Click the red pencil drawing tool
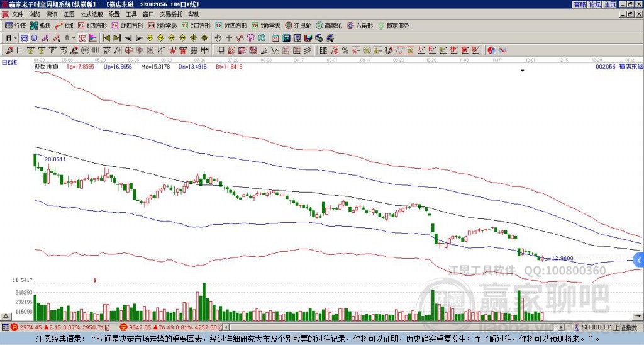 [x=9, y=50]
